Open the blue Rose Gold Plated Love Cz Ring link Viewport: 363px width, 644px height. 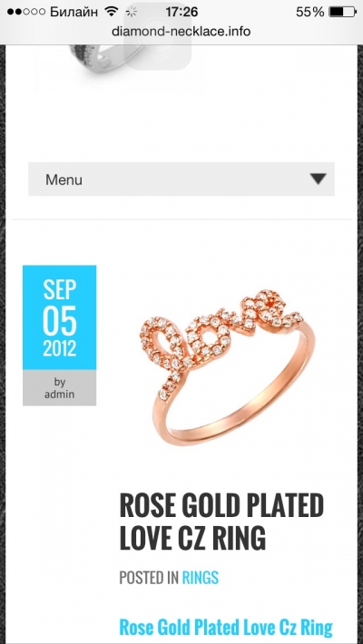pyautogui.click(x=226, y=628)
